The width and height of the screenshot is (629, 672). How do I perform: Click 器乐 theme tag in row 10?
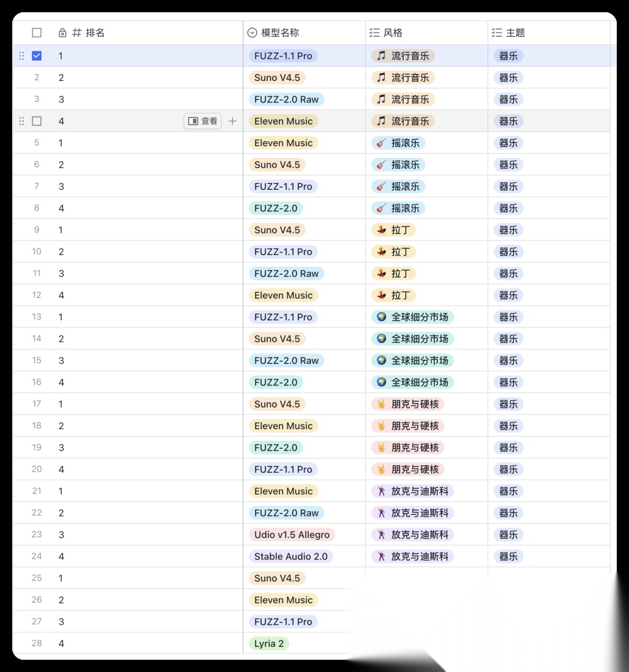pyautogui.click(x=508, y=252)
